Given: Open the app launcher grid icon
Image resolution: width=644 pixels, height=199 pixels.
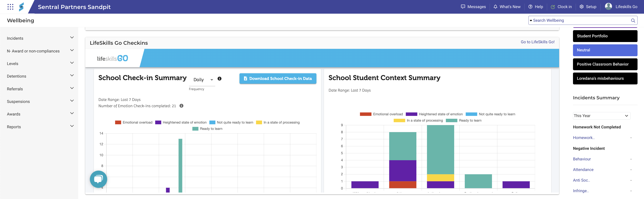Looking at the screenshot, I should click(x=10, y=7).
